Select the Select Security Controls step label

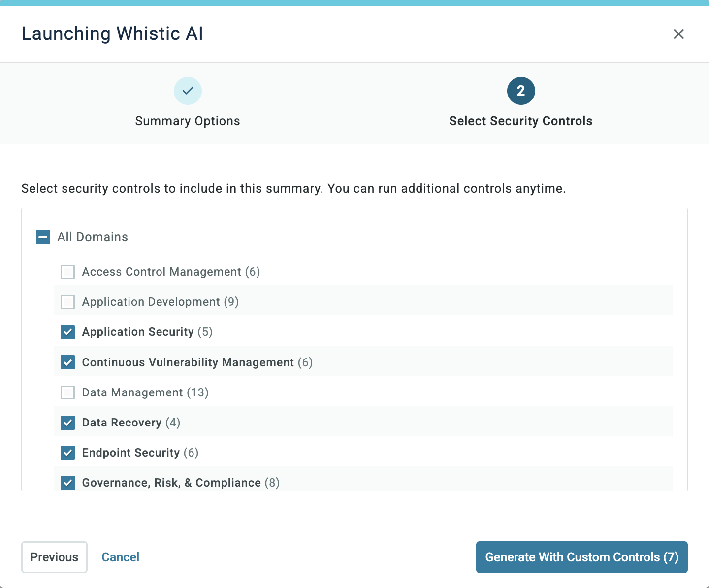tap(521, 121)
